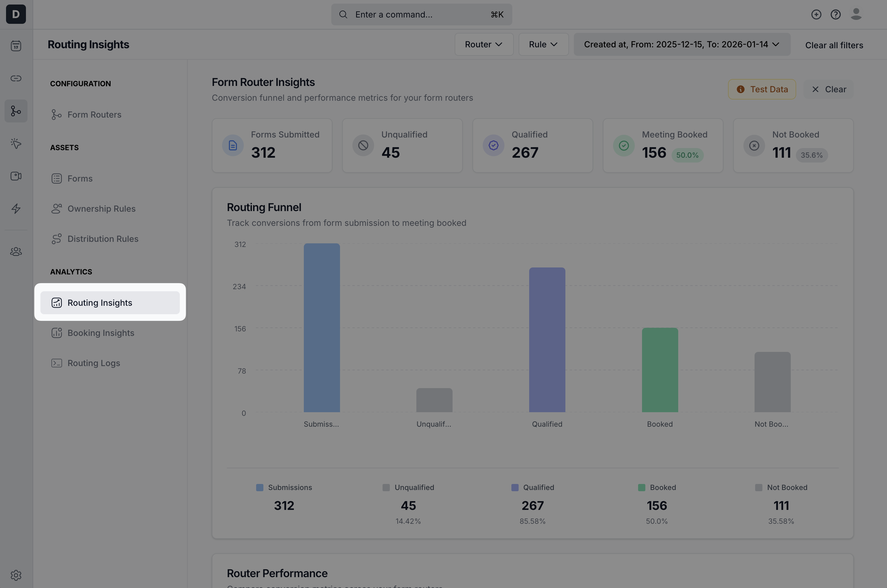Open Routing Logs in sidebar

tap(94, 363)
